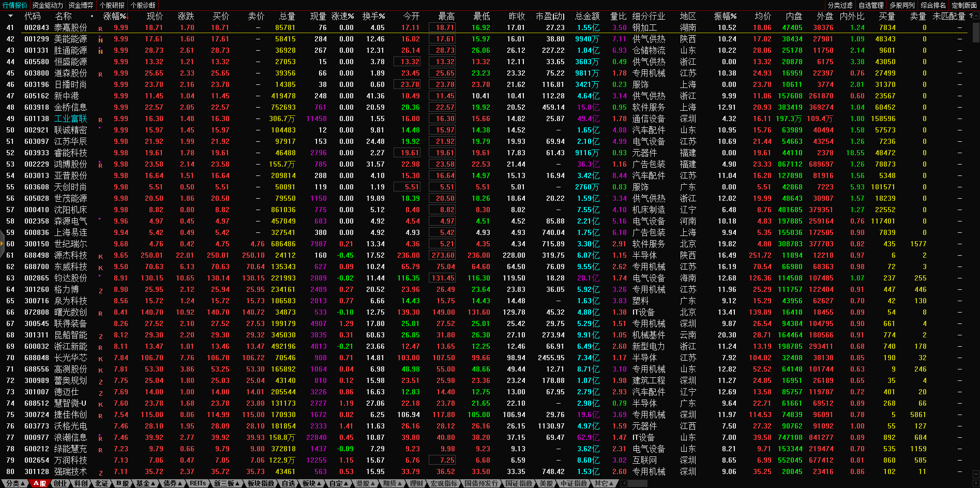Click the R marker next to 泰嘉股份
Screen dimensions: 980x488
100,29
